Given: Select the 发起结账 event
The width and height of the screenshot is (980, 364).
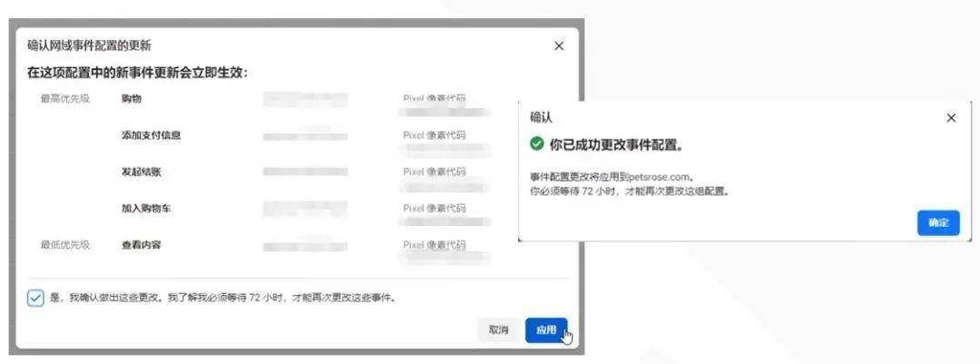Looking at the screenshot, I should tap(142, 172).
